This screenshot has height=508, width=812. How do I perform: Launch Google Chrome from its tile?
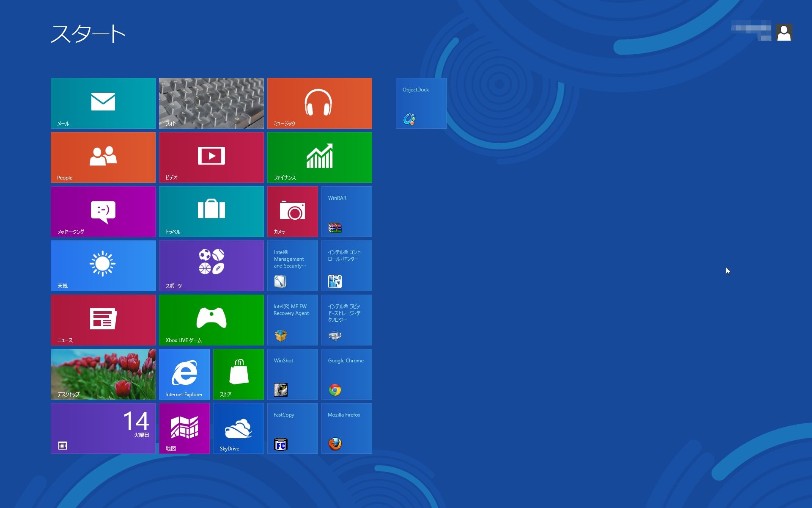pyautogui.click(x=346, y=374)
